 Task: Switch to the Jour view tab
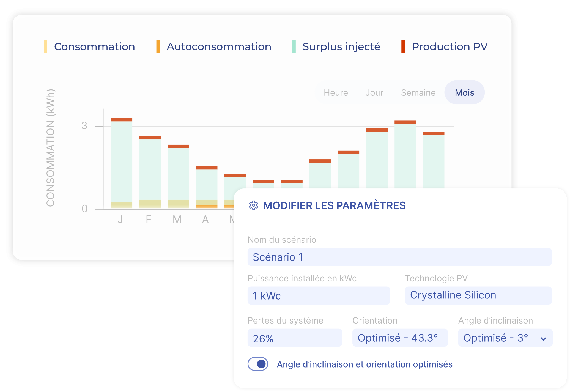point(374,93)
